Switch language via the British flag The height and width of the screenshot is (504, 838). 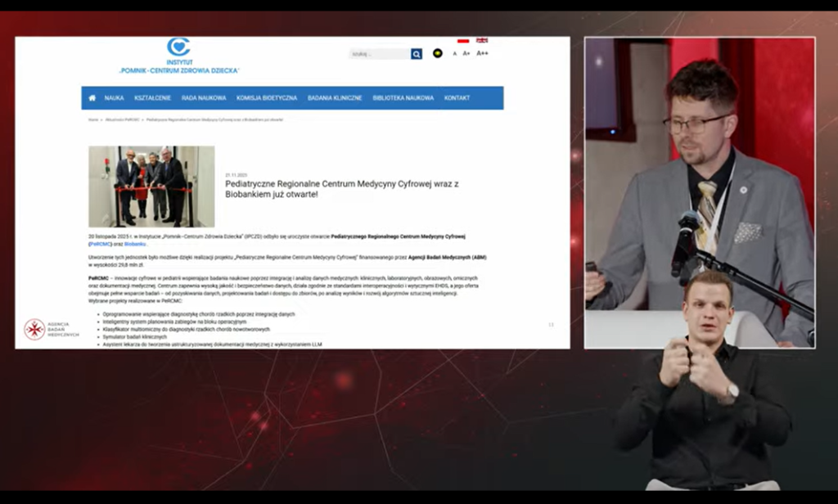pyautogui.click(x=482, y=40)
